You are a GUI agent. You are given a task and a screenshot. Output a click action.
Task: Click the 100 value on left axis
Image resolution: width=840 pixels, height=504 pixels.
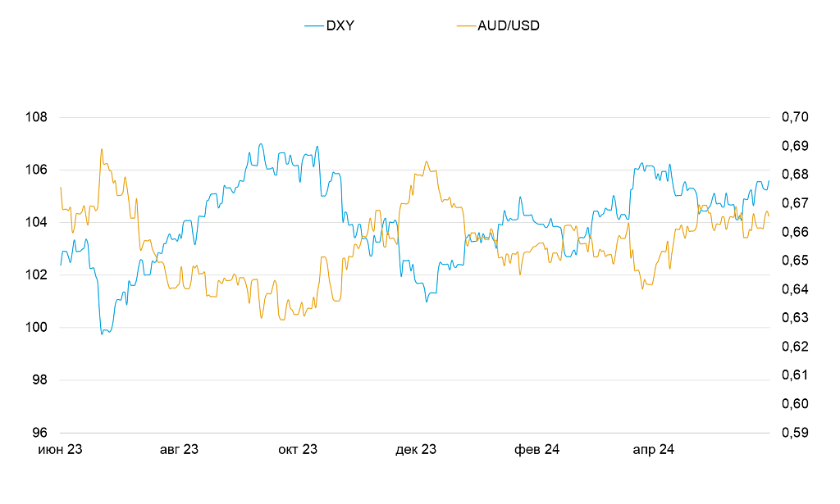(37, 328)
